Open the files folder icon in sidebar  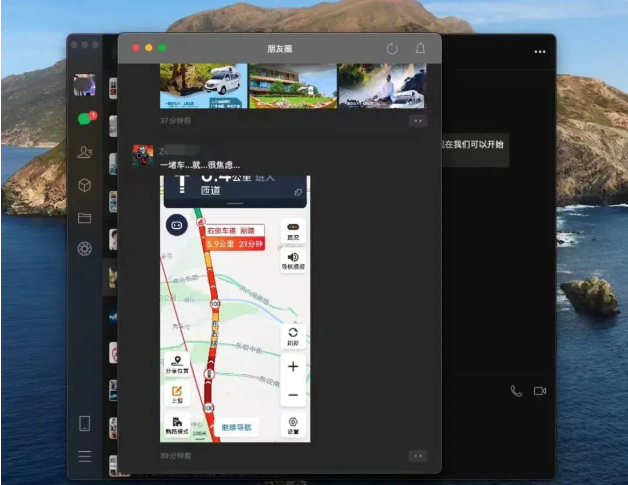click(85, 218)
